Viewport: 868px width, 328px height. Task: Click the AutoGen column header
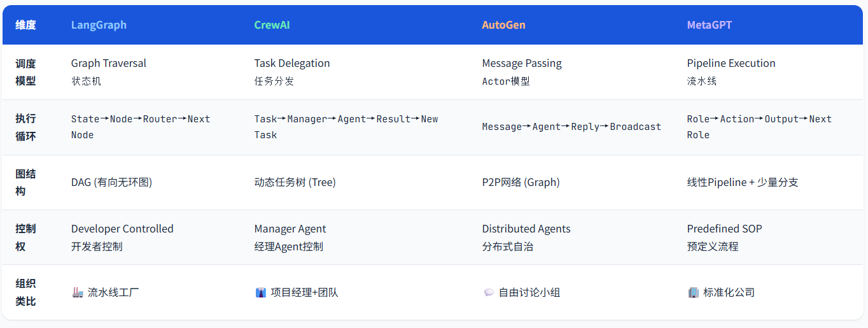pos(503,25)
